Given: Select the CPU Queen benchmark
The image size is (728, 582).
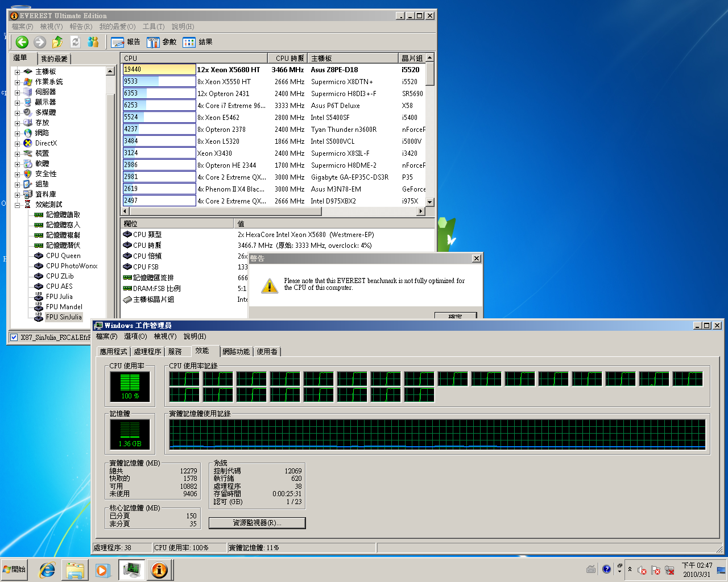Looking at the screenshot, I should click(63, 256).
